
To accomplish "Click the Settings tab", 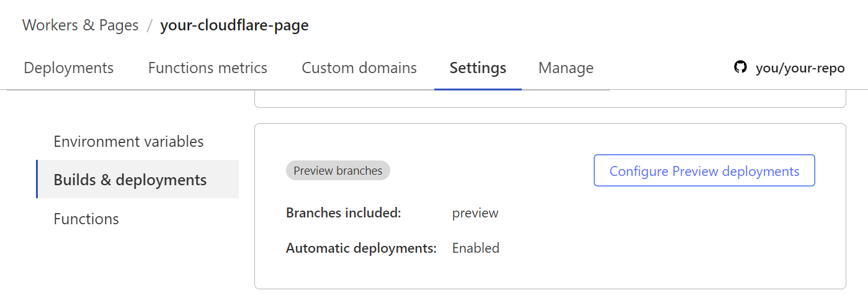I will pos(478,68).
